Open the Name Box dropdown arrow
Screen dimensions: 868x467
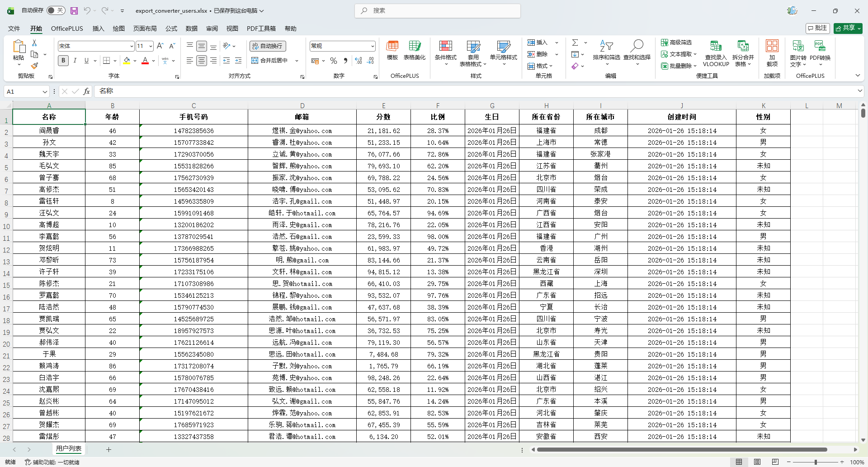pyautogui.click(x=45, y=92)
